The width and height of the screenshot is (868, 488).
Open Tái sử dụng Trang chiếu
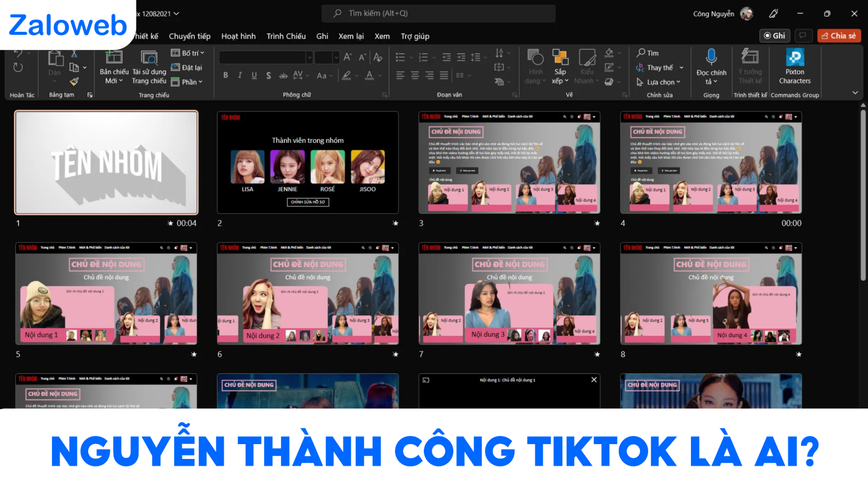(149, 67)
